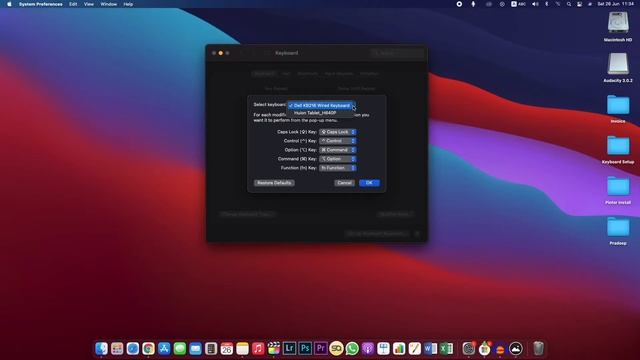Cancel the modifier keys dialog

pyautogui.click(x=344, y=183)
